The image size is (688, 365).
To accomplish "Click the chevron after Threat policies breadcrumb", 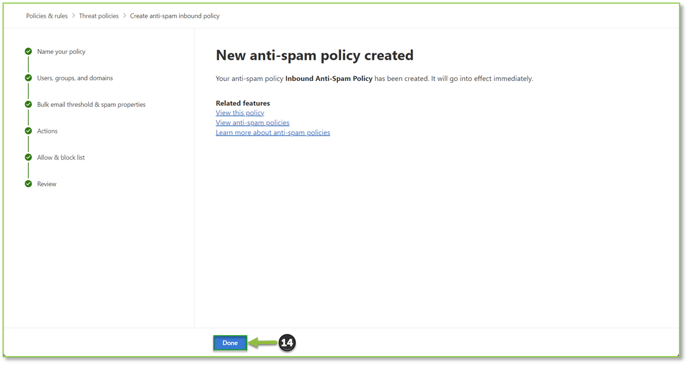I will pyautogui.click(x=125, y=16).
